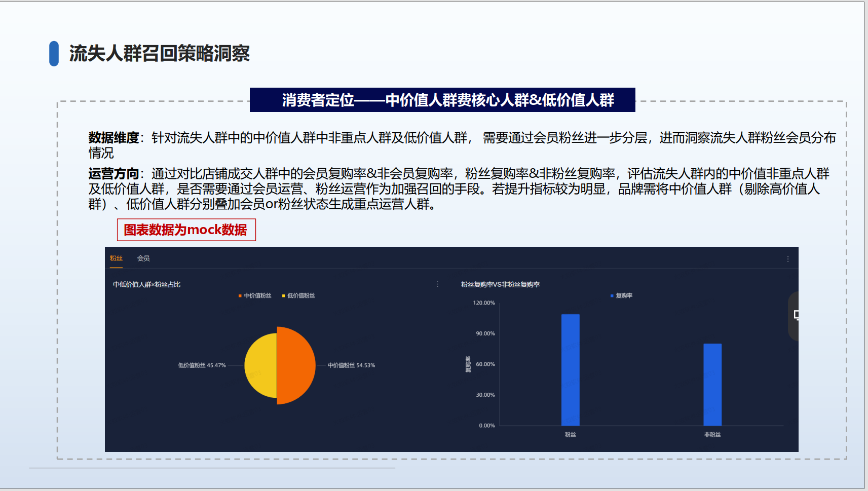Click the 消费者定位 blue header banner
This screenshot has width=868, height=491.
[442, 100]
